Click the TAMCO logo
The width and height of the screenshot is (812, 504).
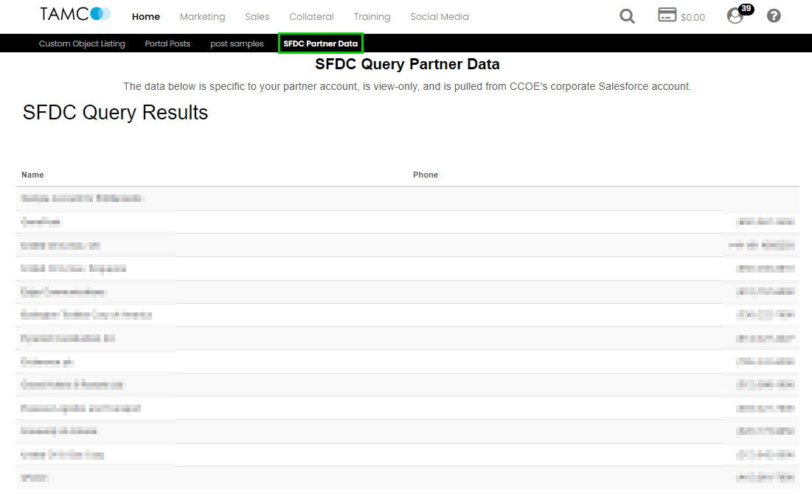point(75,15)
